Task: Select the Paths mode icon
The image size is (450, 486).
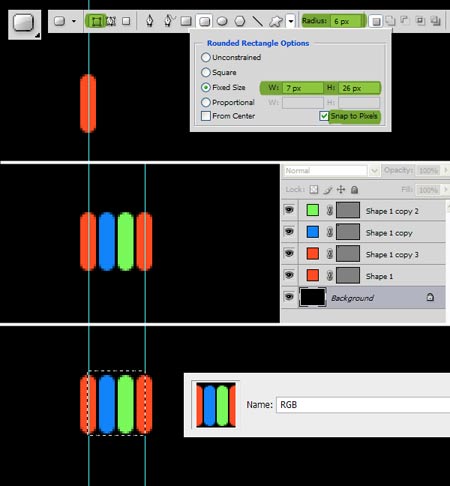Action: pyautogui.click(x=111, y=21)
